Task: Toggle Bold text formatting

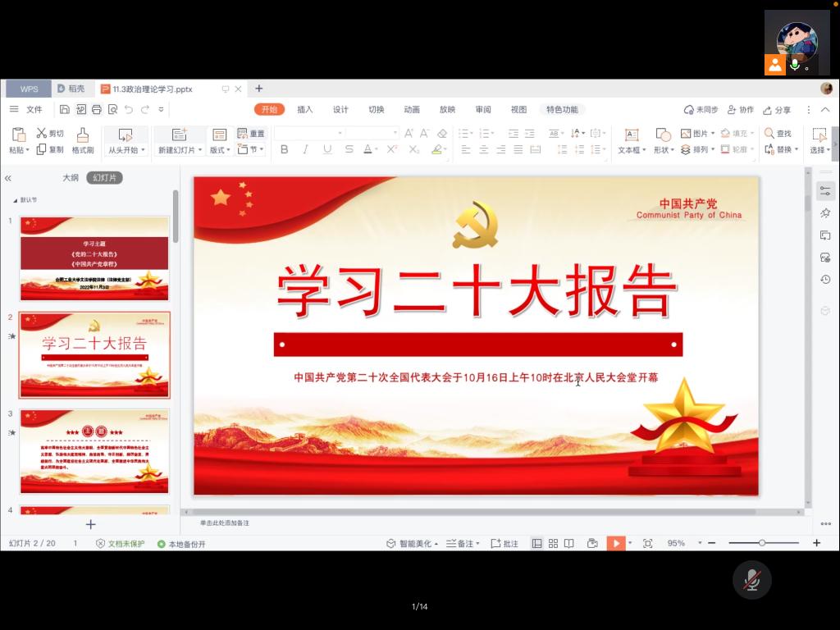Action: (x=284, y=149)
